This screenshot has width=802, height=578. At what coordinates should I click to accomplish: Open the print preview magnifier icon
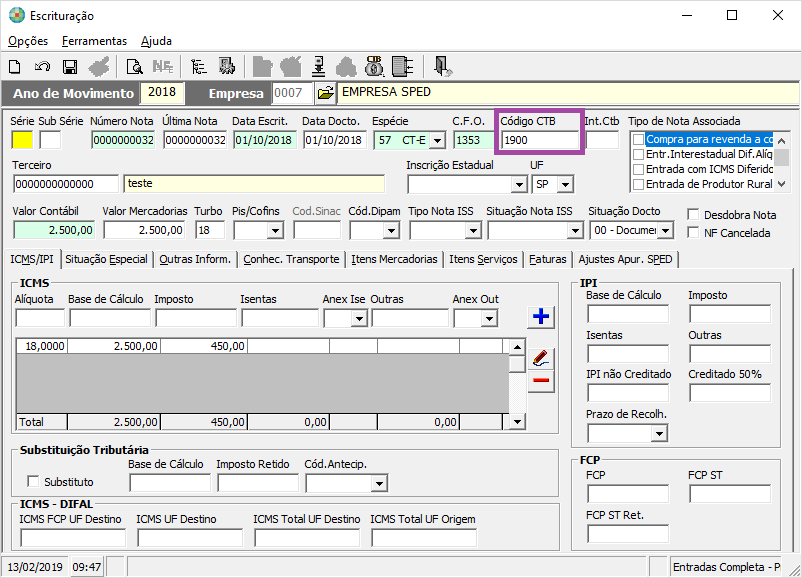(134, 67)
